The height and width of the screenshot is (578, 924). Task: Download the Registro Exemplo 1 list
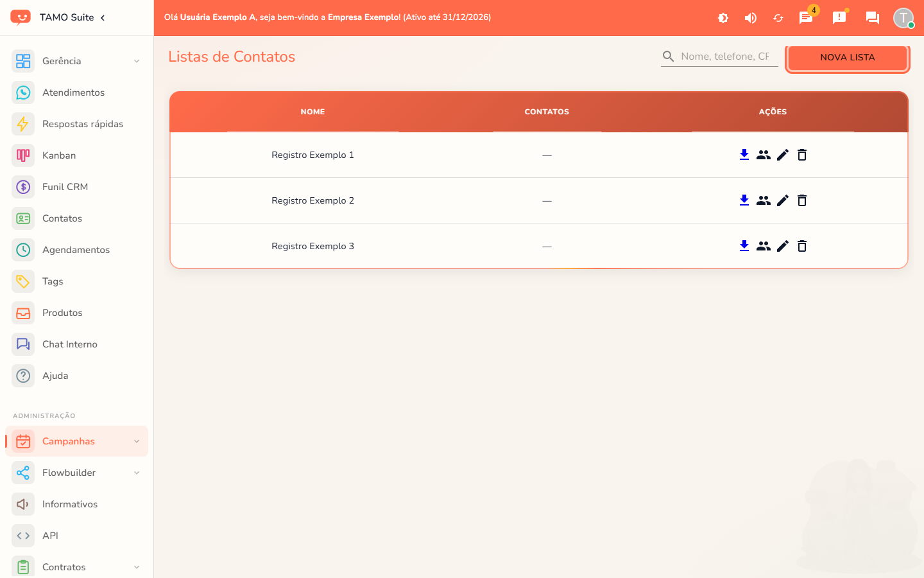click(x=744, y=155)
